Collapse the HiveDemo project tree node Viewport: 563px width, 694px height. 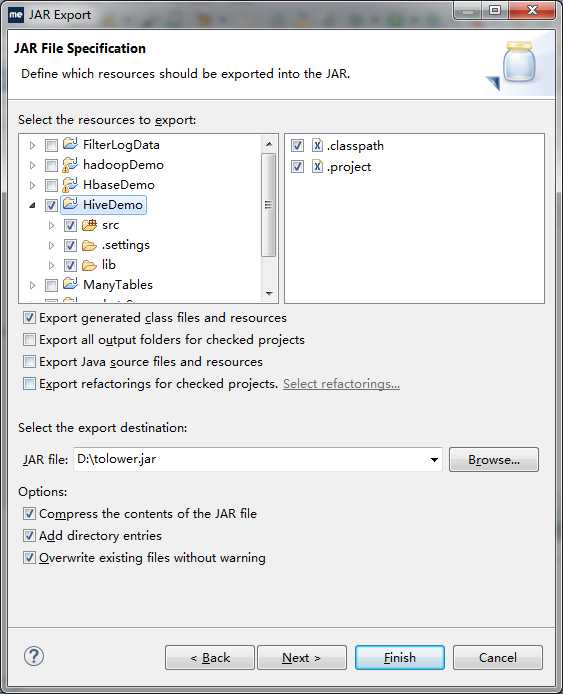click(32, 205)
